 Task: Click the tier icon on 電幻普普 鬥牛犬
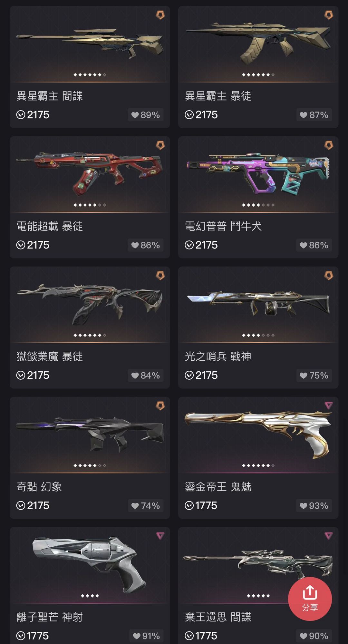328,145
